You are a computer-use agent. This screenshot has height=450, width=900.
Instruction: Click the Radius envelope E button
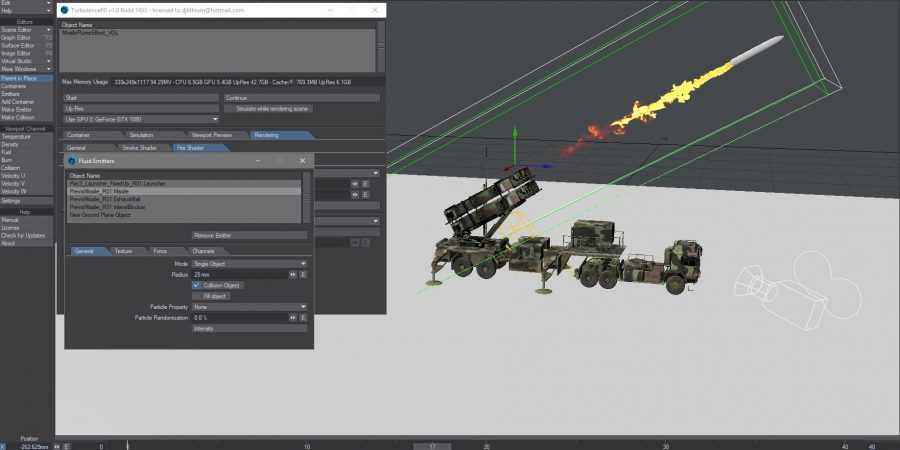(303, 274)
